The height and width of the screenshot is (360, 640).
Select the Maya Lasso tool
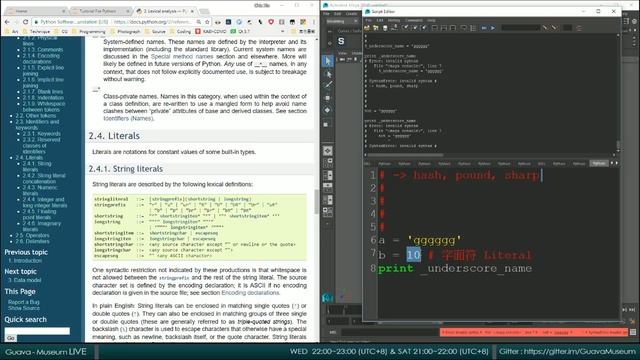[x=328, y=74]
